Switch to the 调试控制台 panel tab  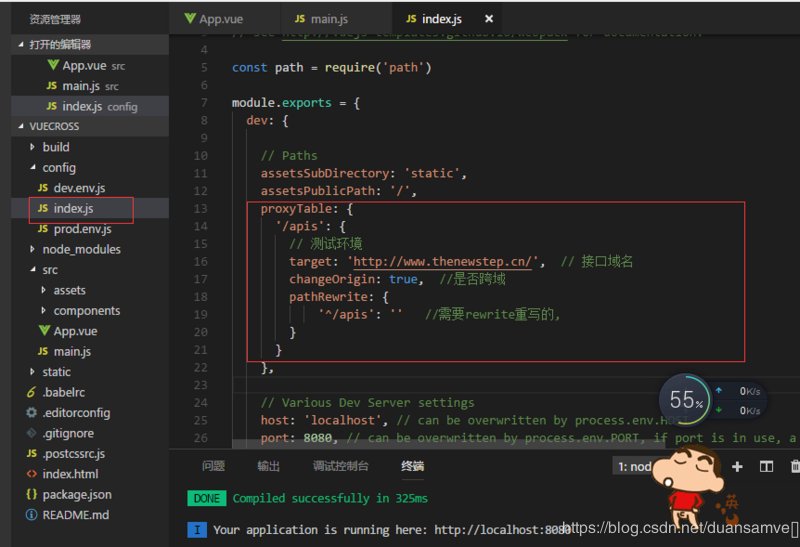click(340, 466)
